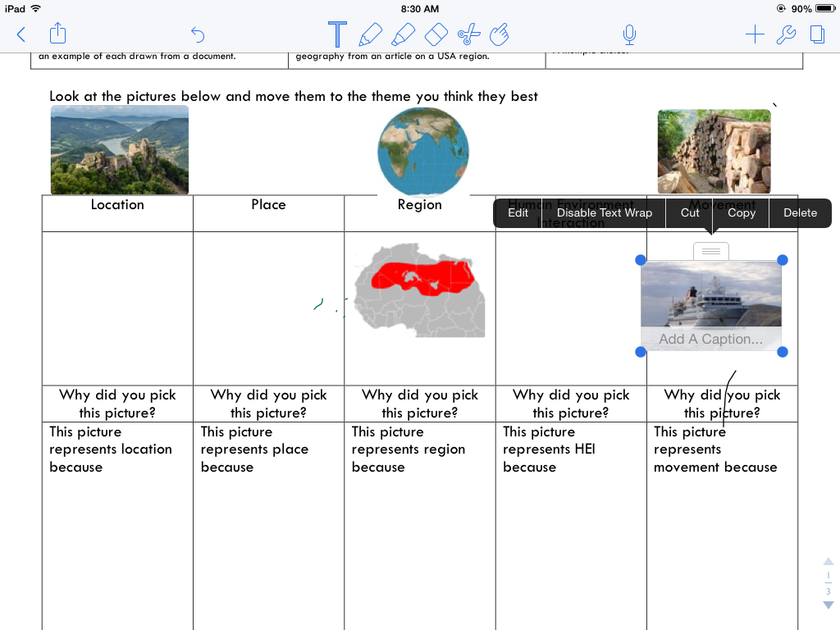Select the Hand pointer tool
840x630 pixels.
(x=500, y=34)
